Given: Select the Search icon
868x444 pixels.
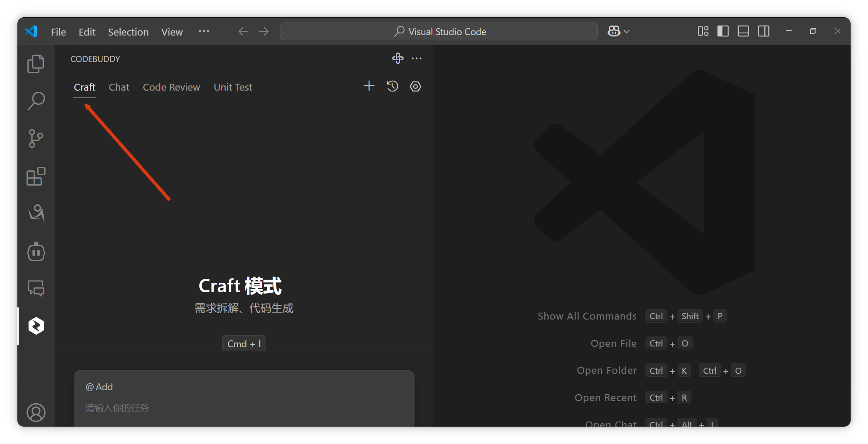Looking at the screenshot, I should [x=36, y=101].
